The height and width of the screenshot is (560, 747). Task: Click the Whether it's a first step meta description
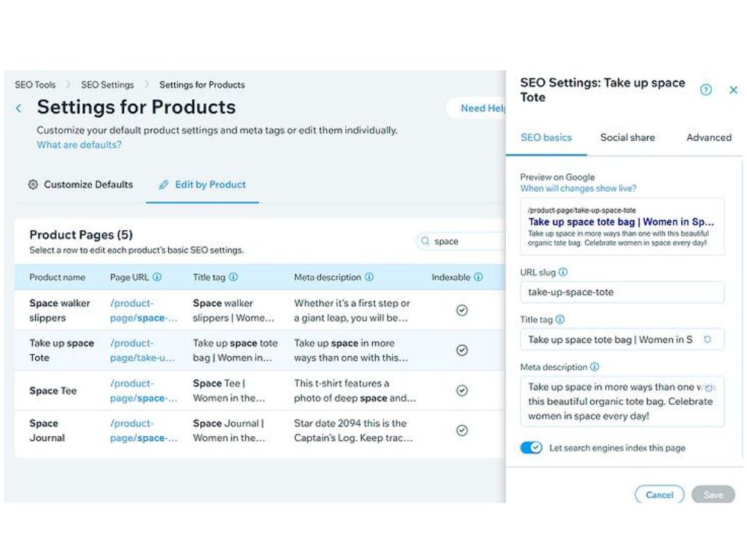pos(352,311)
